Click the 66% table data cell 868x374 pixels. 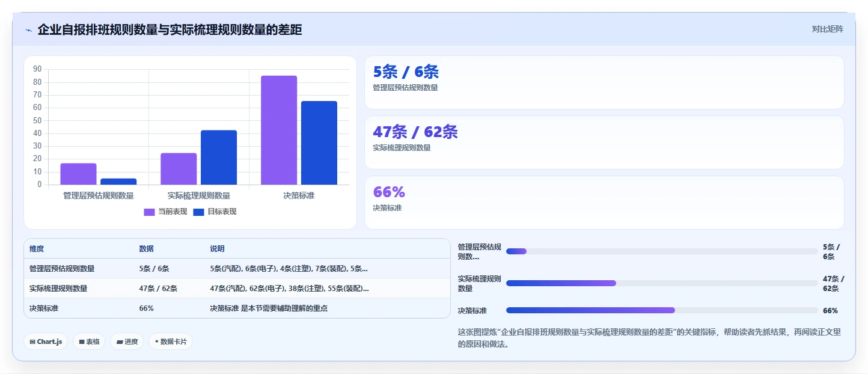pyautogui.click(x=146, y=308)
